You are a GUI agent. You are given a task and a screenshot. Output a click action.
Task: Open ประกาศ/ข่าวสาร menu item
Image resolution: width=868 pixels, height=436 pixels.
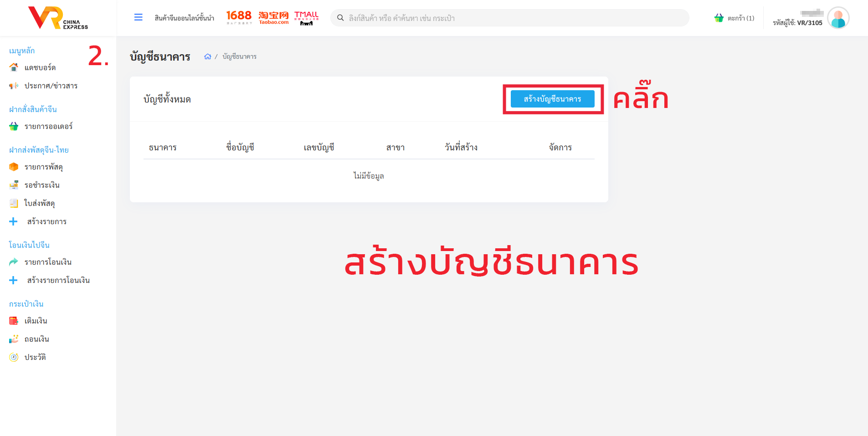coord(51,86)
